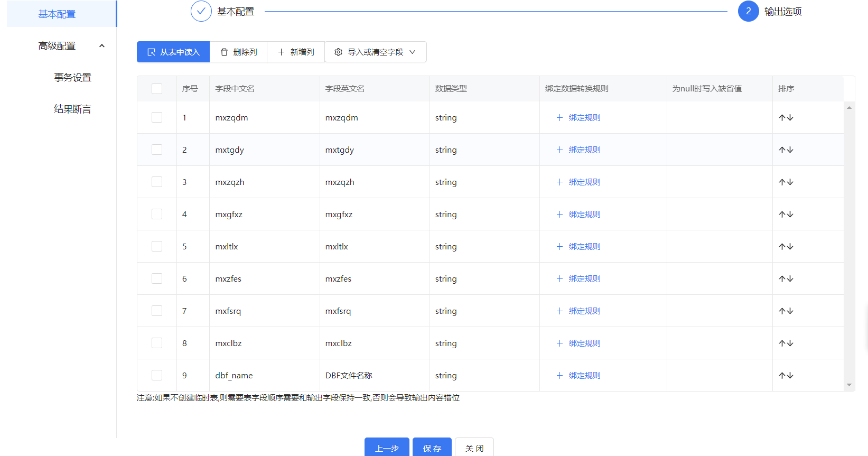Toggle the select-all checkbox in table header

[157, 89]
